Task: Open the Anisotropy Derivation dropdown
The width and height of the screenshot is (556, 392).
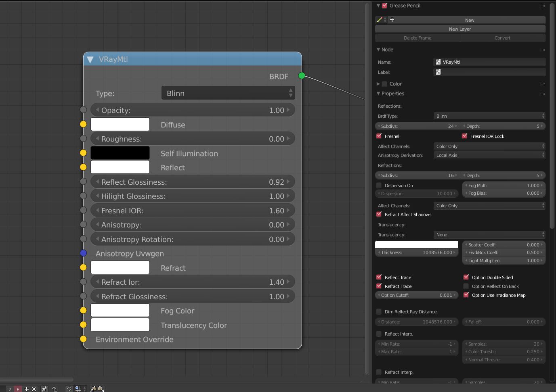Action: click(x=489, y=155)
